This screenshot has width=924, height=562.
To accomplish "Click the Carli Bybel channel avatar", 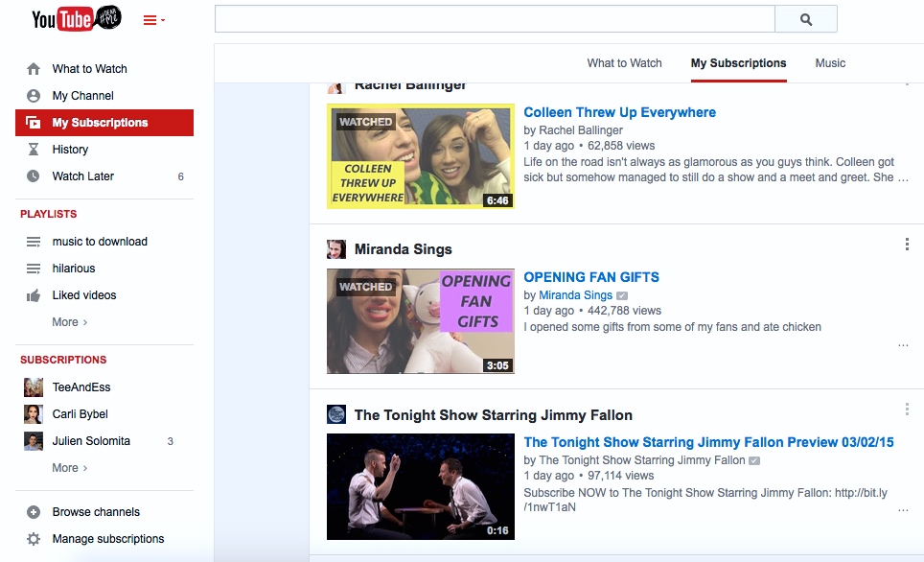I will point(33,414).
